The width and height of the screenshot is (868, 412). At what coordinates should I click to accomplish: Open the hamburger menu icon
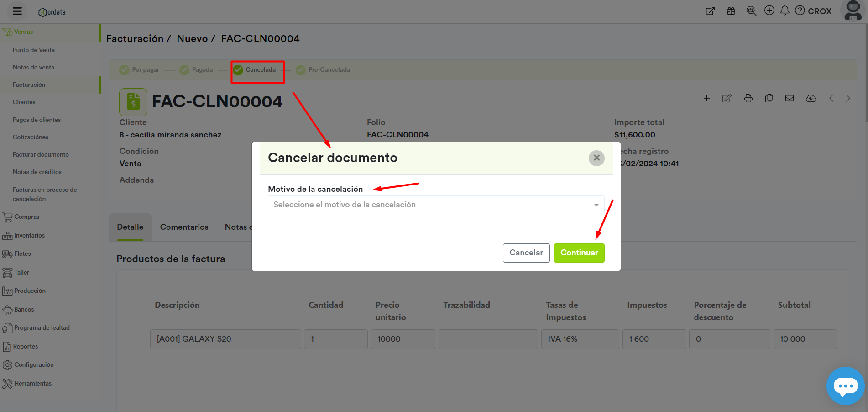click(x=17, y=11)
